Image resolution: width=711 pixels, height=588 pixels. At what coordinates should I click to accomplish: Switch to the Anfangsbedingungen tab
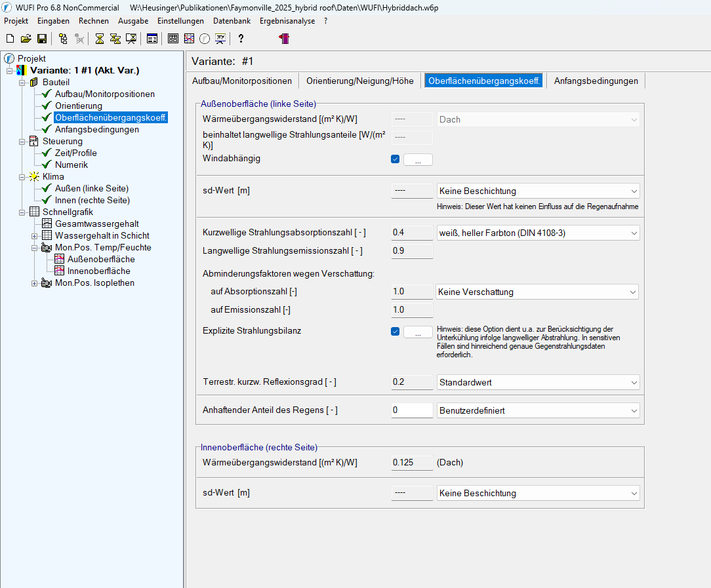[596, 81]
